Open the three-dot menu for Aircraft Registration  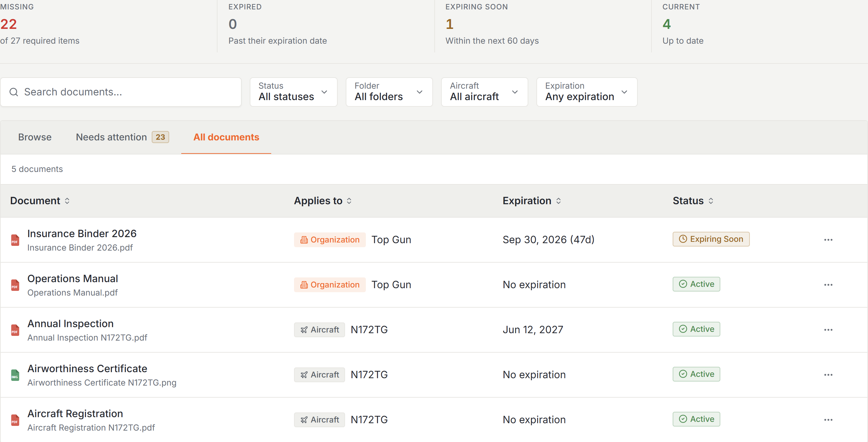coord(828,420)
